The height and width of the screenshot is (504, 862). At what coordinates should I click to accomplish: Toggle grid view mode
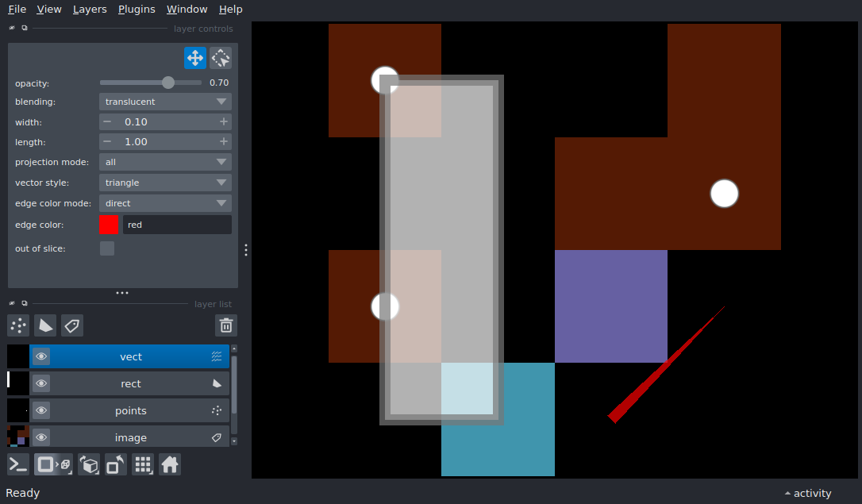143,464
